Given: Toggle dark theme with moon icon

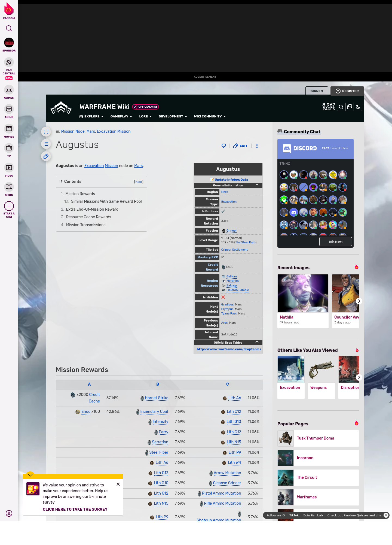Looking at the screenshot, I should [358, 107].
